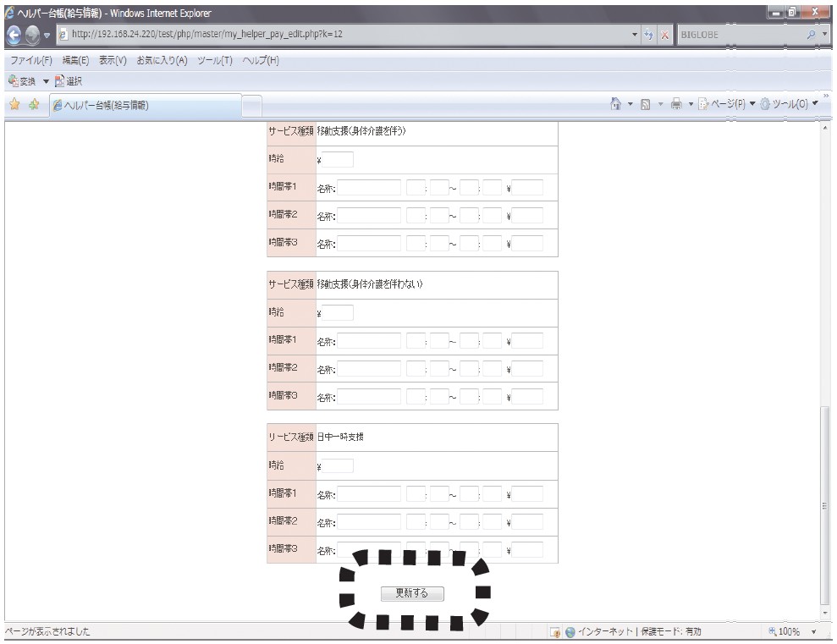The image size is (837, 644).
Task: Click the Print icon
Action: (676, 104)
